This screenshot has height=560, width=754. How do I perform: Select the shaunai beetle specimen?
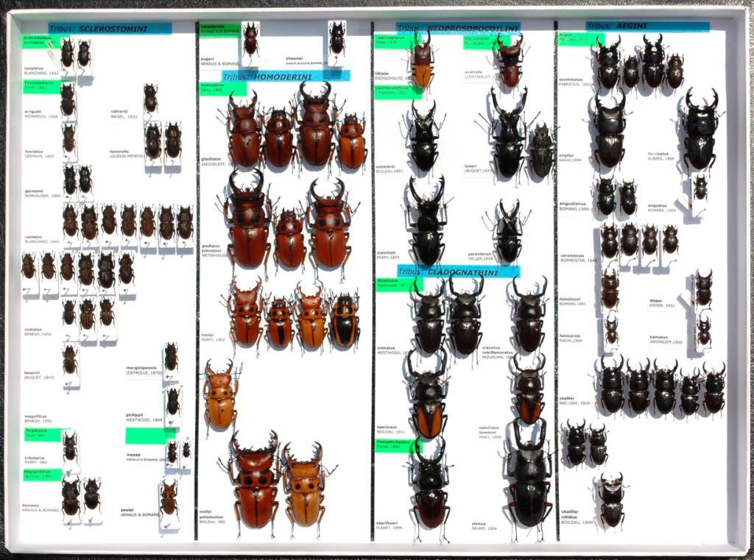337,38
